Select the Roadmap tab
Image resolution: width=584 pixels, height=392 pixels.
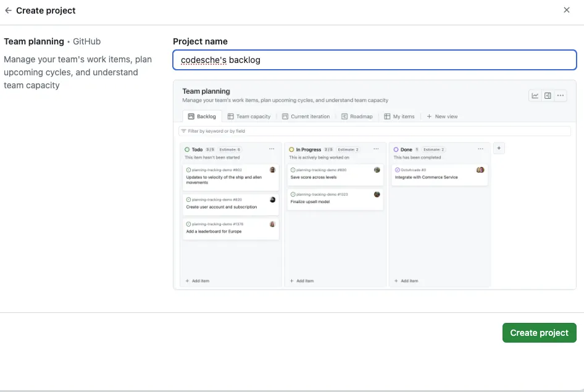[x=357, y=116]
